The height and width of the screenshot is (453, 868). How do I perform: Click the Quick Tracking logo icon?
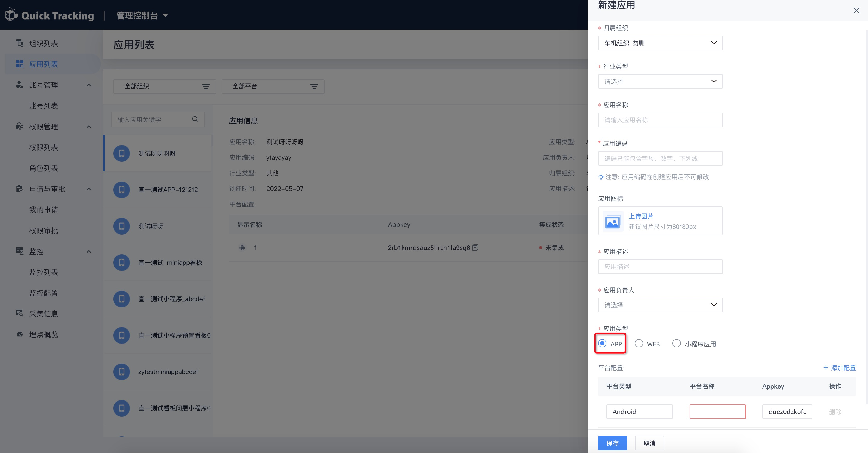[11, 15]
